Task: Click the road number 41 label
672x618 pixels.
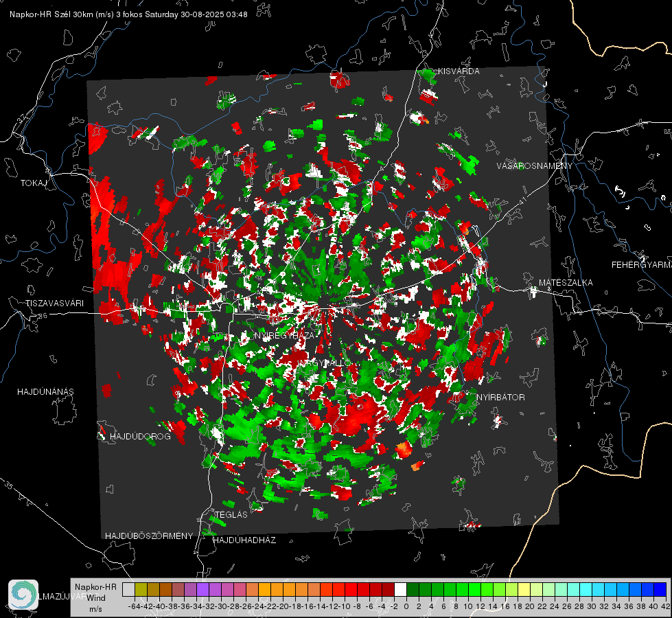Action: click(x=522, y=200)
